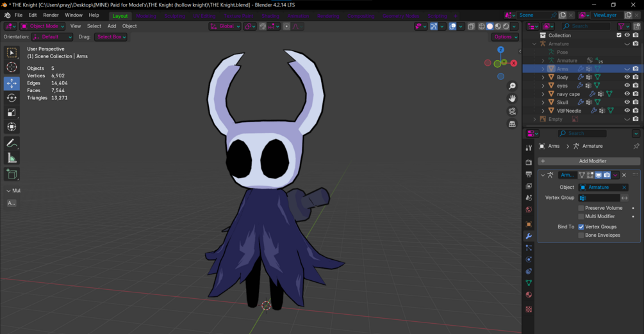This screenshot has height=334, width=644.
Task: Hide the Body object in viewport
Action: tap(627, 77)
